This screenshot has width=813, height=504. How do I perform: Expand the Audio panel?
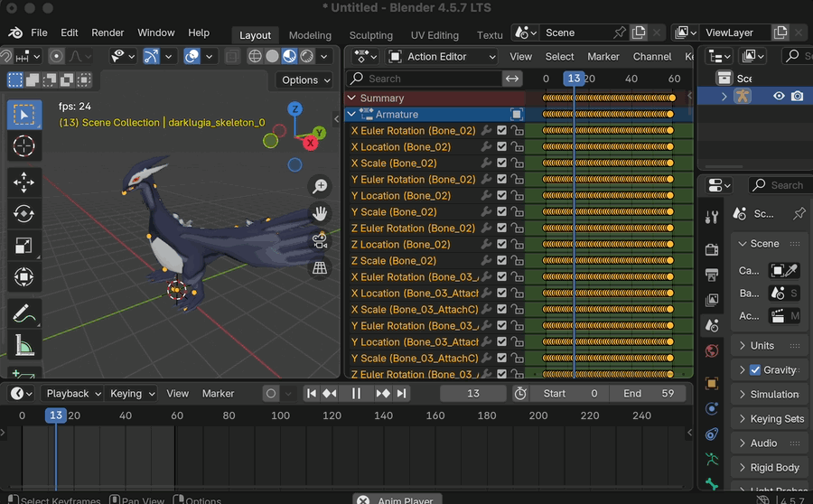(770, 443)
